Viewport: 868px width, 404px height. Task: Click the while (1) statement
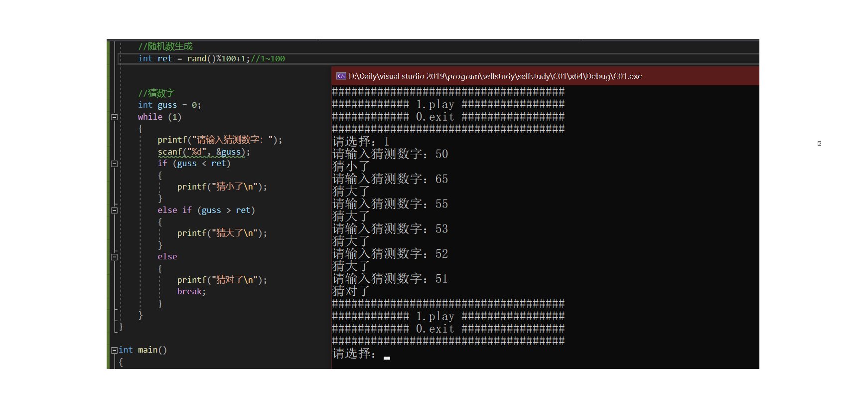[x=159, y=117]
